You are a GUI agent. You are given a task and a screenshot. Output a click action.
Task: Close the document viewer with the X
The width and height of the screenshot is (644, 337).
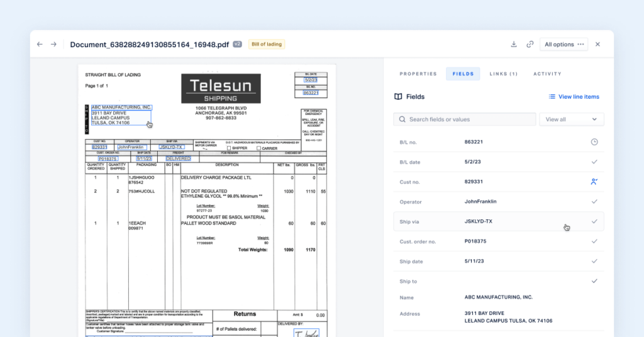(x=597, y=45)
